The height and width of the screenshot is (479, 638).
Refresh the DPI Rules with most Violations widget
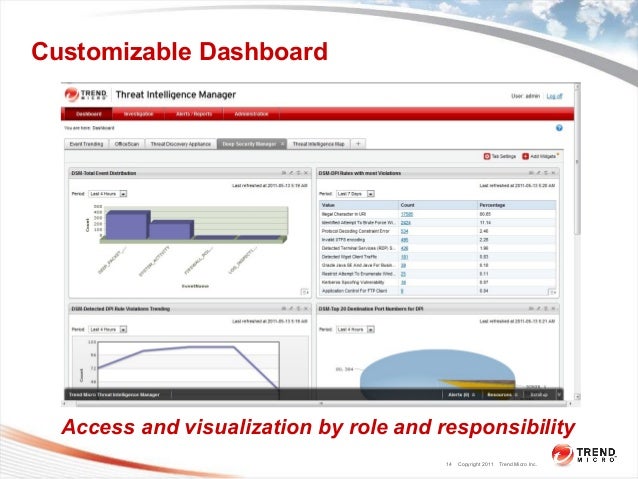click(x=546, y=173)
